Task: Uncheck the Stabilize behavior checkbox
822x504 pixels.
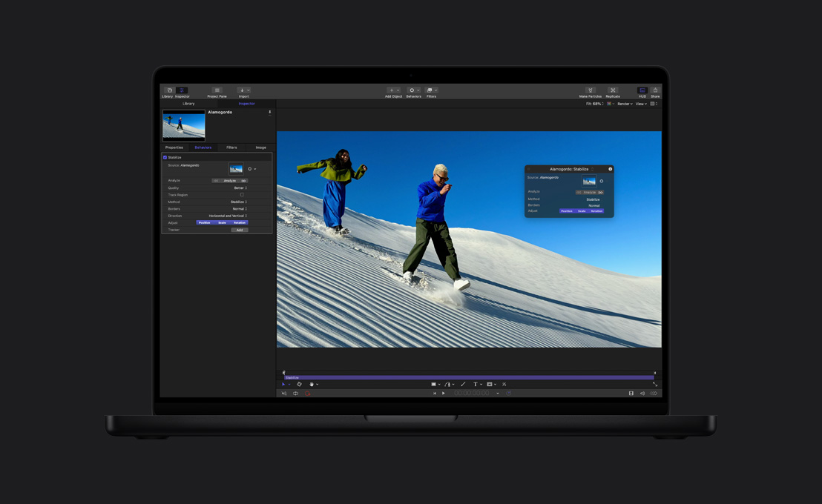Action: tap(165, 158)
